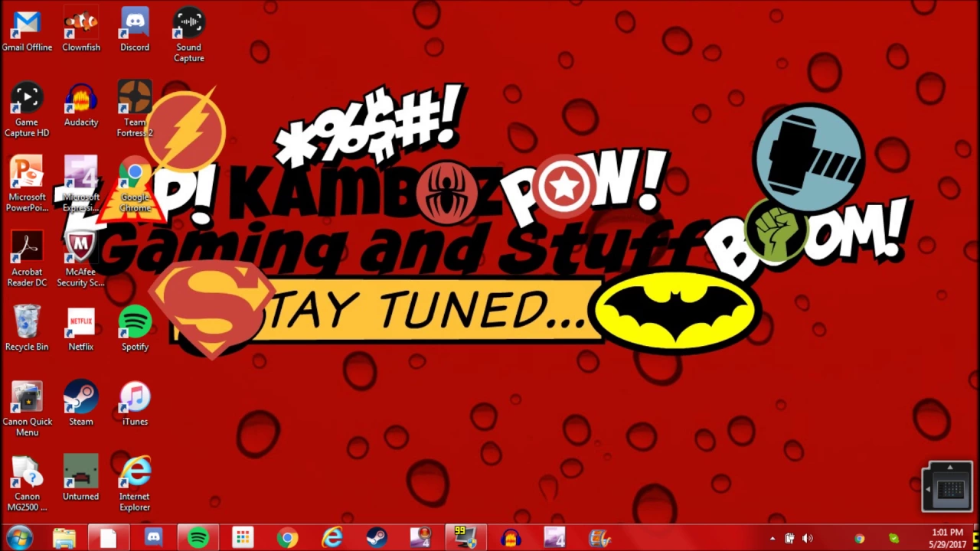The image size is (980, 551).
Task: Launch Internet Explorer from the taskbar
Action: (332, 538)
